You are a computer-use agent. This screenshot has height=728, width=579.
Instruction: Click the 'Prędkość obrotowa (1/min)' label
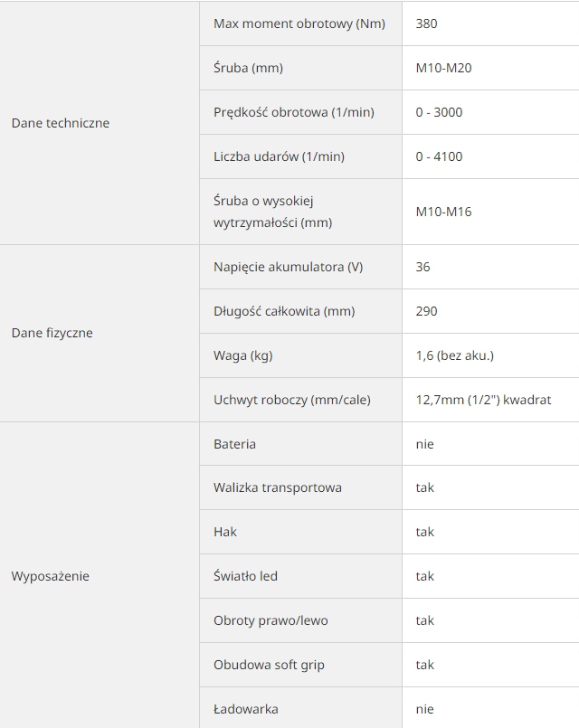coord(294,112)
